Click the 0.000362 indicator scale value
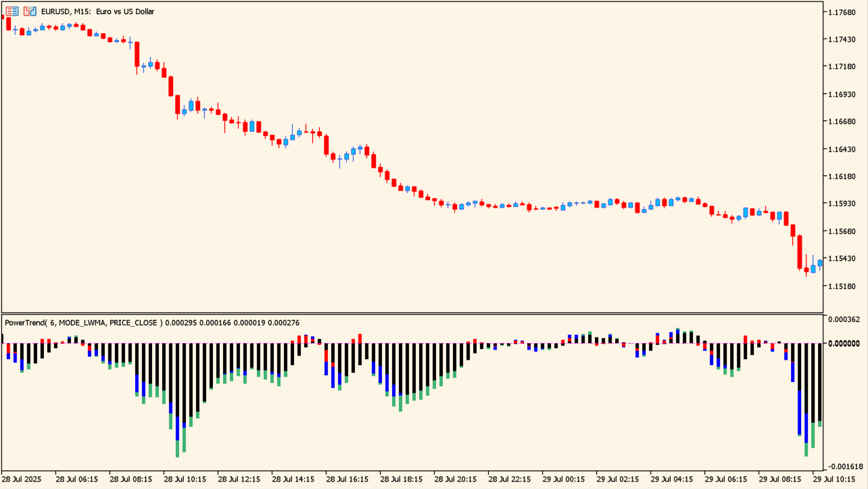868x489 pixels. (x=844, y=319)
